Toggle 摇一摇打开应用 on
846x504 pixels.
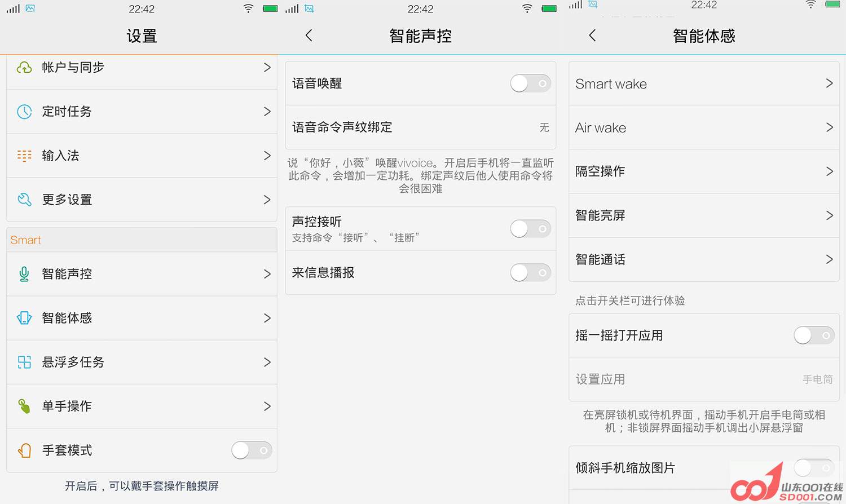tap(813, 335)
